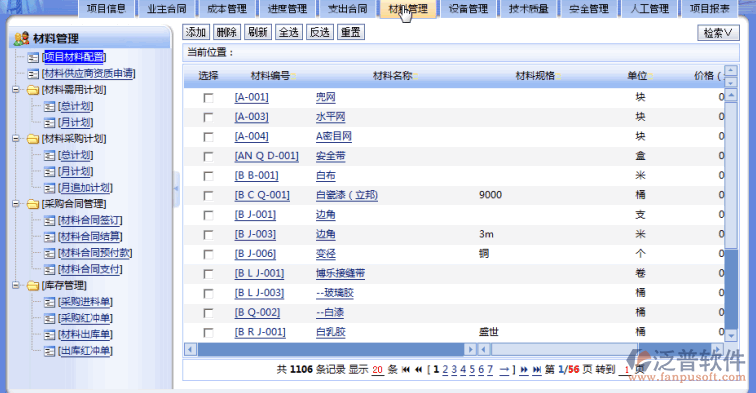Click the 库存管理 folder icon
This screenshot has height=393, width=756.
pos(33,286)
